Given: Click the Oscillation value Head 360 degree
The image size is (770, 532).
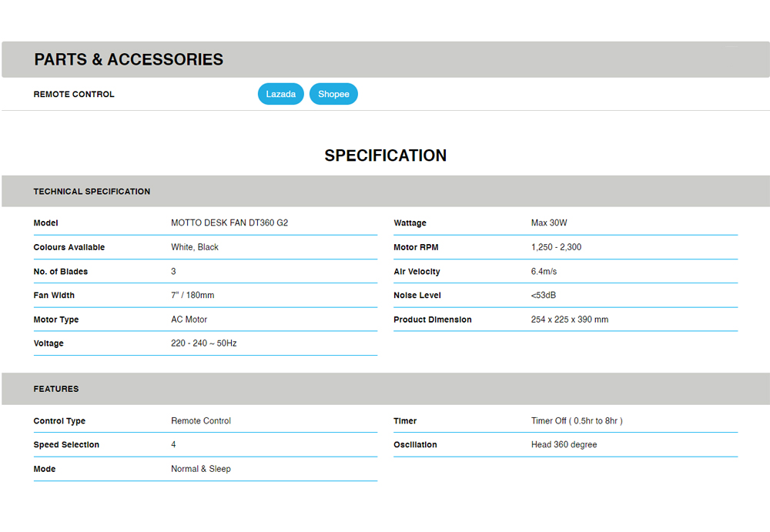Looking at the screenshot, I should [564, 445].
